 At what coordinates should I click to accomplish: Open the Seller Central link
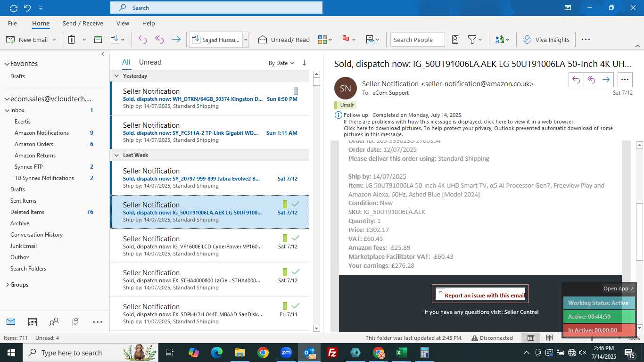tap(521, 312)
